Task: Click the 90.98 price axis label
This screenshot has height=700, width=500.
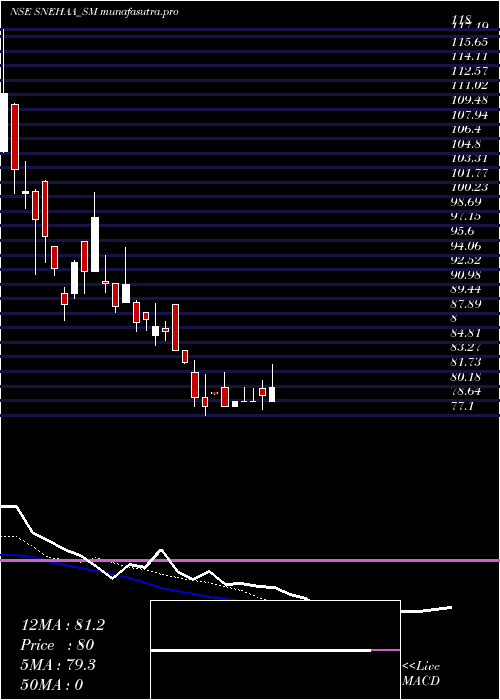Action: point(466,275)
